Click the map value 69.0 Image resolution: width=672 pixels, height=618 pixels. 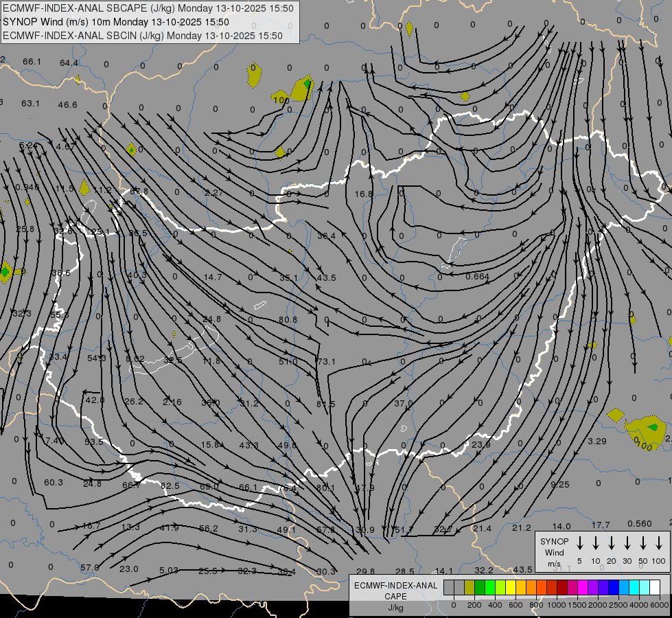click(x=209, y=487)
